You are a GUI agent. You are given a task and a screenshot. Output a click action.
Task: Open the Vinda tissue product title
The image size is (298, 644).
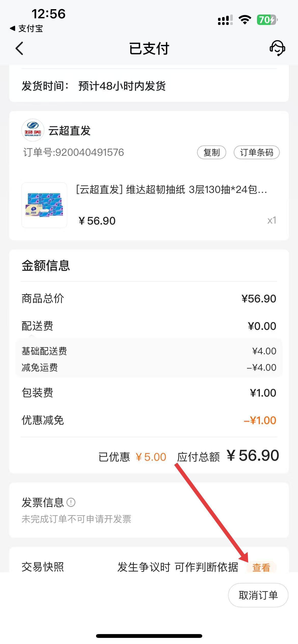point(171,189)
